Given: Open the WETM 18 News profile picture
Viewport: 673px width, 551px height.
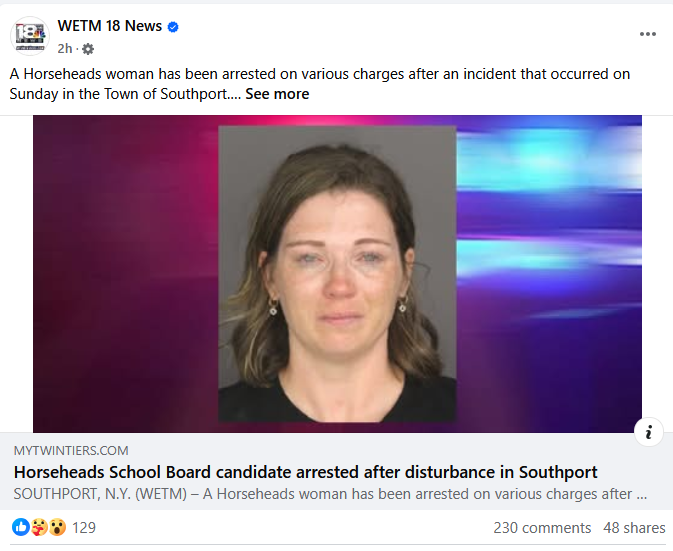Looking at the screenshot, I should click(30, 36).
